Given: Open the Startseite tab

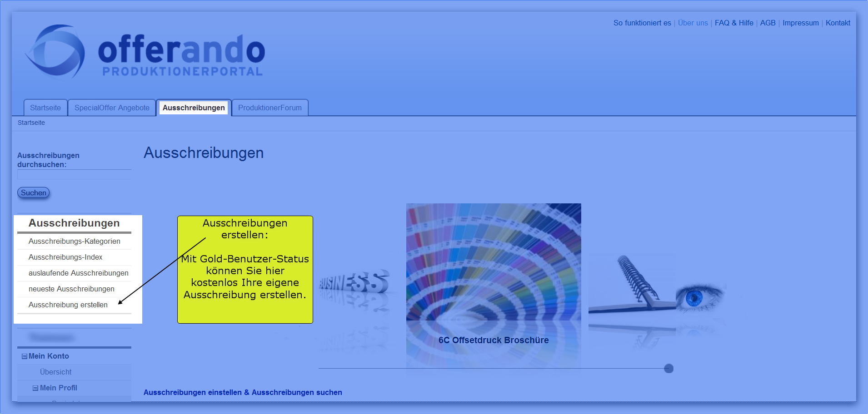Looking at the screenshot, I should pos(45,108).
